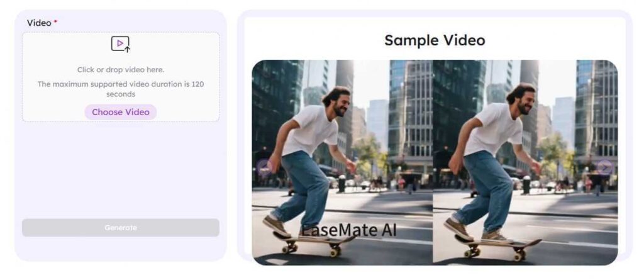The height and width of the screenshot is (280, 644).
Task: Click the Choose Video button
Action: coord(121,112)
